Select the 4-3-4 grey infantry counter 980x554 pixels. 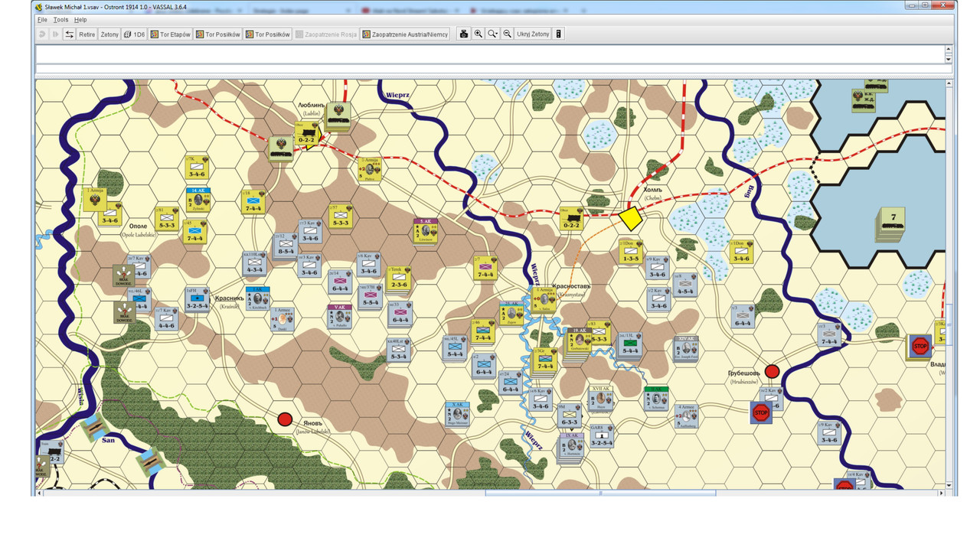point(254,264)
